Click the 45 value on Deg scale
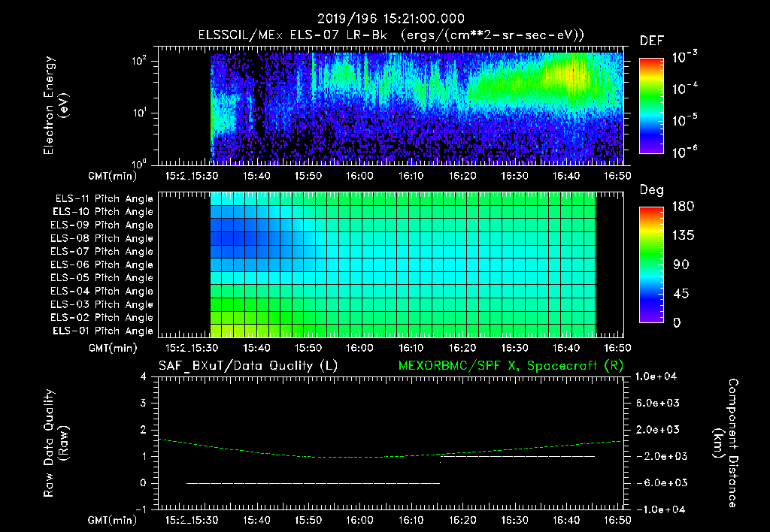The height and width of the screenshot is (532, 770). point(680,294)
